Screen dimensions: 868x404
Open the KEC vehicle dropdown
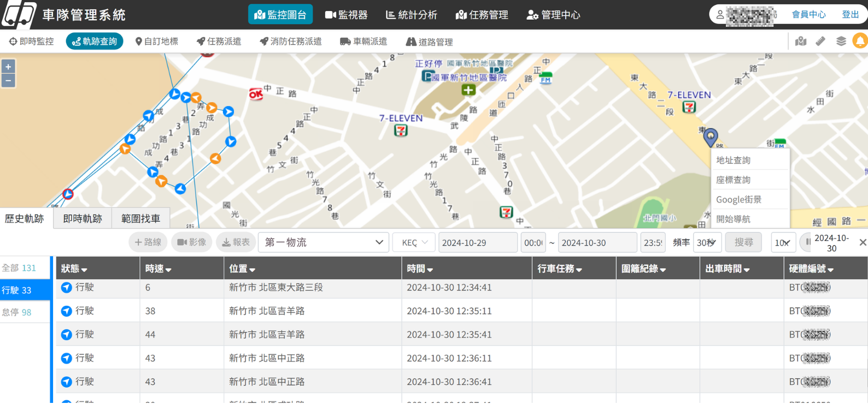tap(414, 242)
